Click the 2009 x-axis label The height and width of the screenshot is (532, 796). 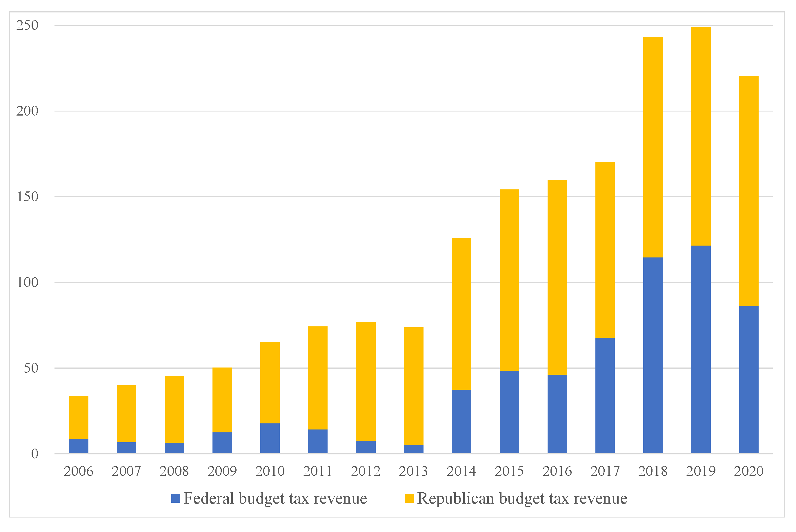(222, 471)
